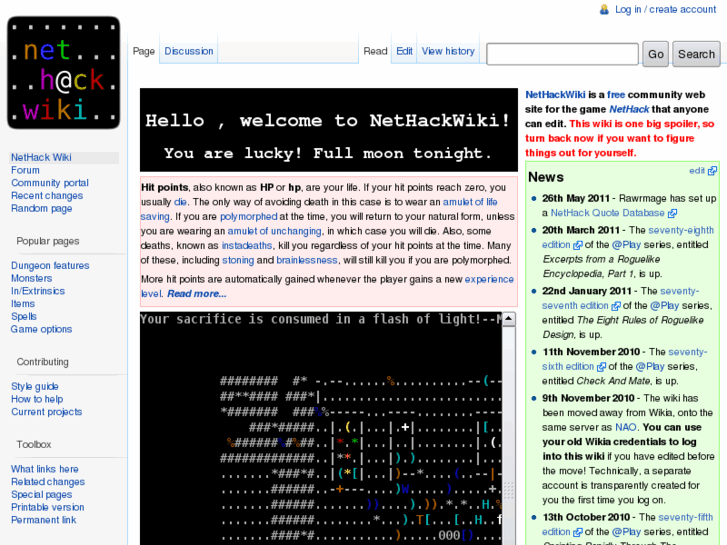The image size is (727, 545).
Task: Open Printable version
Action: point(47,507)
